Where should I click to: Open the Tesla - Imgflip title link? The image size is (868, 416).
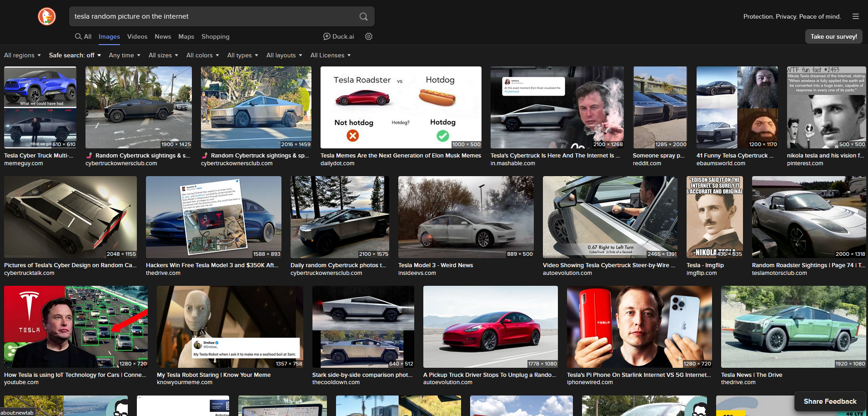coord(705,265)
